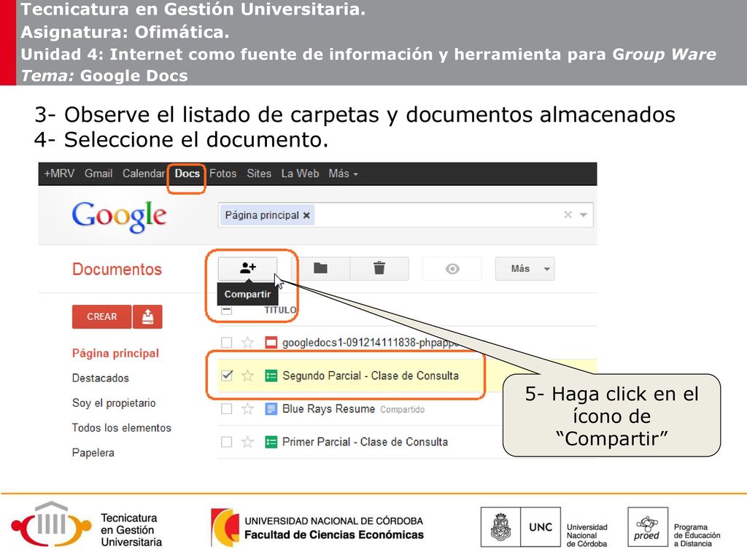Click the red CREAR button
Image resolution: width=747 pixels, height=560 pixels.
click(x=102, y=316)
